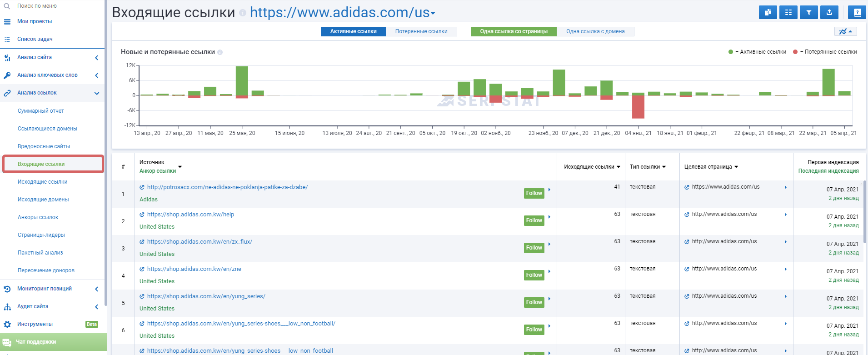Click the Мониторинг позиций history icon
This screenshot has height=355, width=868.
point(7,289)
